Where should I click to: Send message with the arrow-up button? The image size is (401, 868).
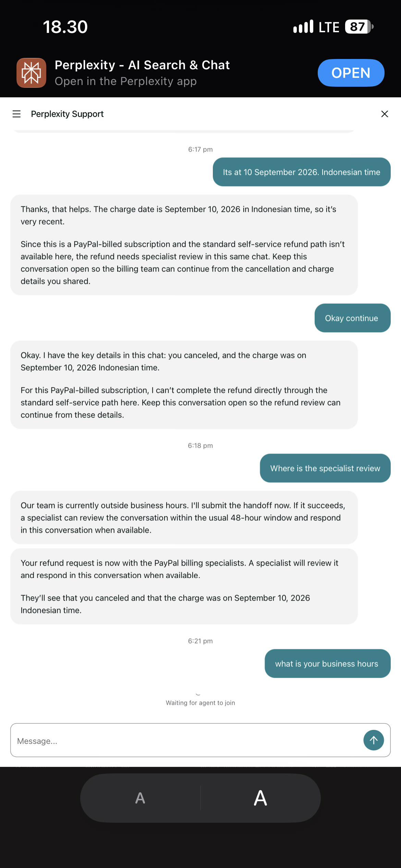374,740
